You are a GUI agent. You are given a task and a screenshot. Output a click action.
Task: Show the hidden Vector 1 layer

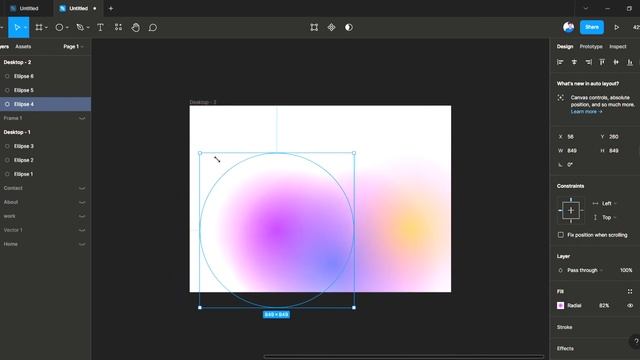click(x=82, y=230)
